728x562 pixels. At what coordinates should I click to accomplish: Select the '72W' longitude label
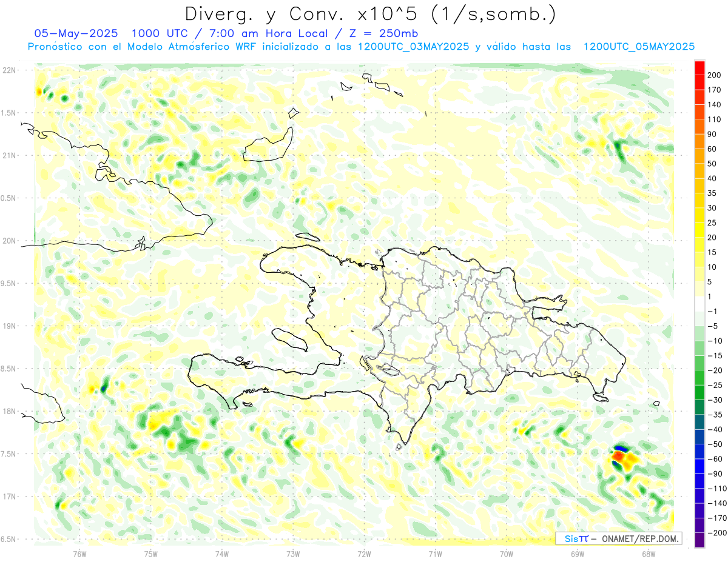click(x=364, y=553)
